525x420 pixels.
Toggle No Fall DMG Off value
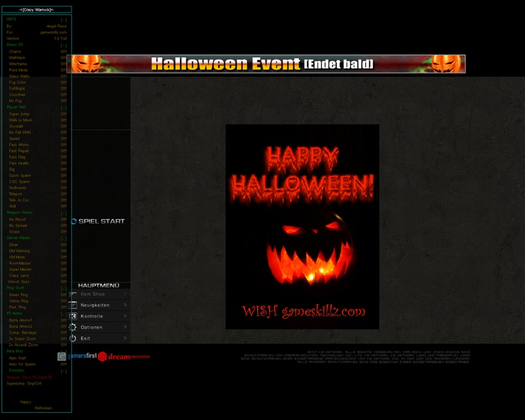click(x=64, y=133)
